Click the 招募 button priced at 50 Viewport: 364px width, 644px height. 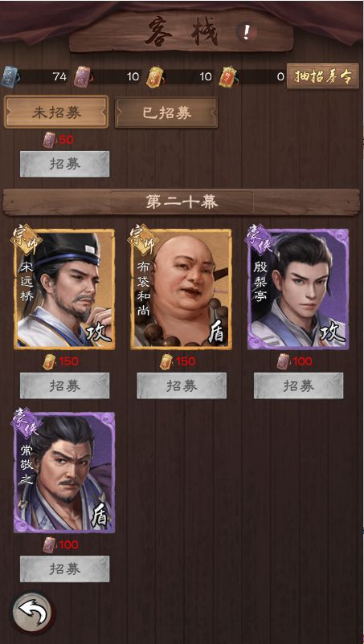[x=64, y=164]
